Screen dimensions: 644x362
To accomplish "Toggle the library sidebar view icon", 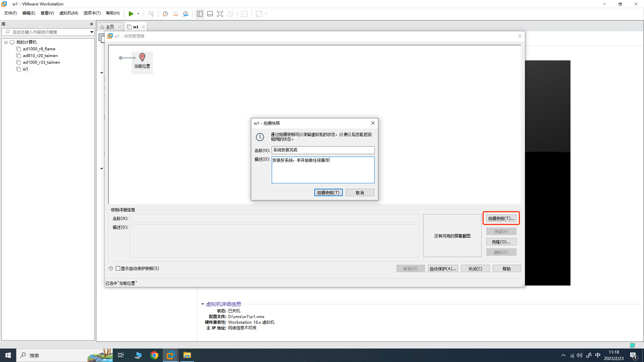I will click(200, 14).
